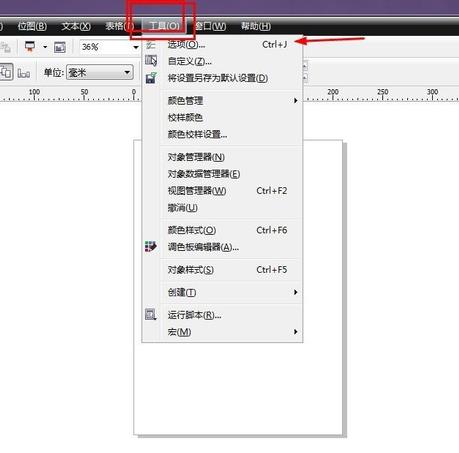
Task: Open 颜色校样设置... entry
Action: click(222, 134)
